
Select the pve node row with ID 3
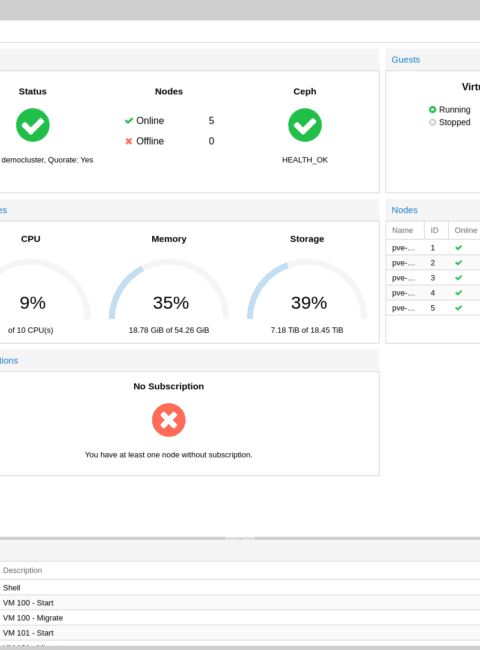click(433, 278)
